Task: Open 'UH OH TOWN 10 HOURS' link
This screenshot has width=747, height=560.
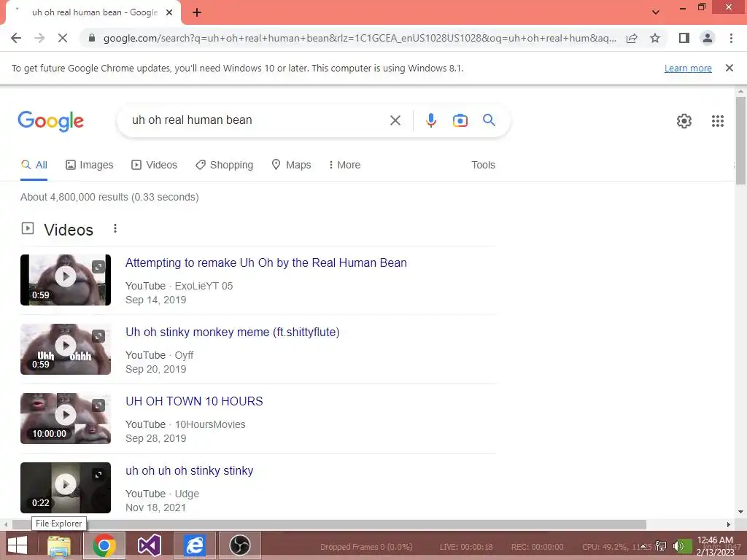Action: 194,402
